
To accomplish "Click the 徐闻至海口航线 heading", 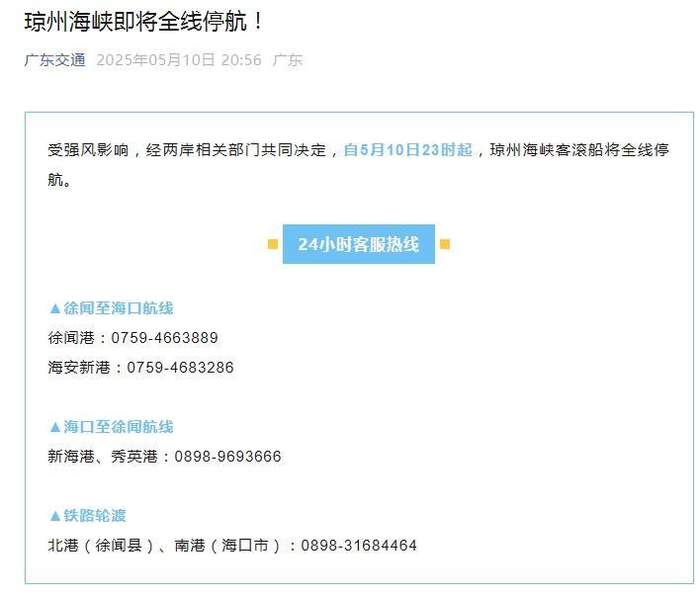I will pos(119,308).
